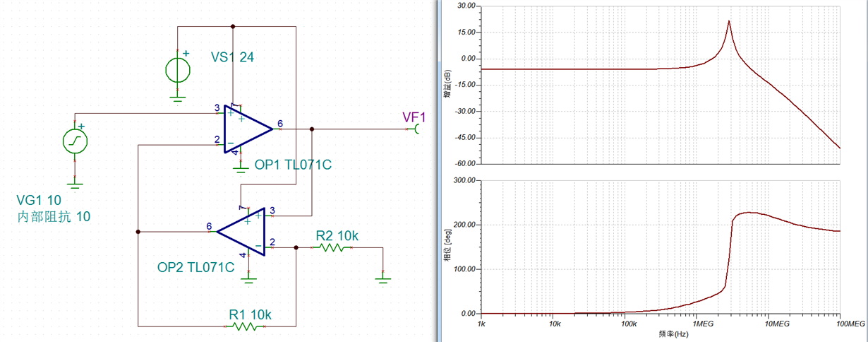Click the ground symbol under OP2 pin 4
Viewport: 868px width, 342px height.
pos(247,279)
